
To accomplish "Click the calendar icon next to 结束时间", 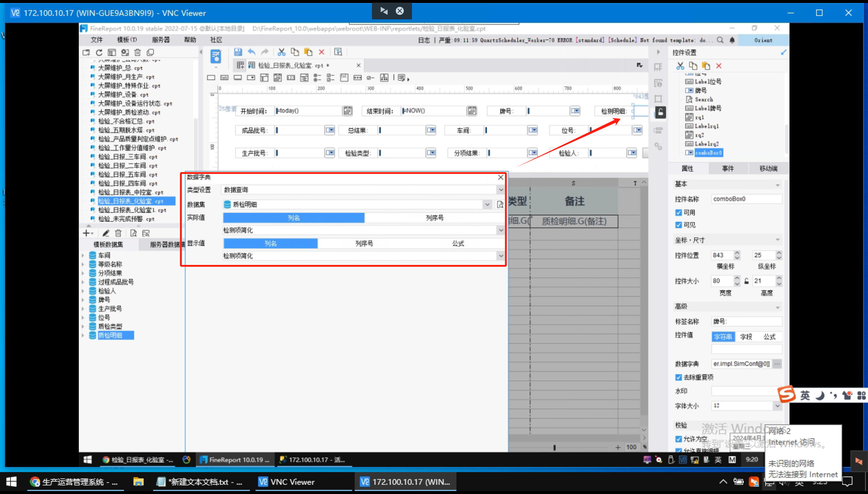I will coord(472,111).
